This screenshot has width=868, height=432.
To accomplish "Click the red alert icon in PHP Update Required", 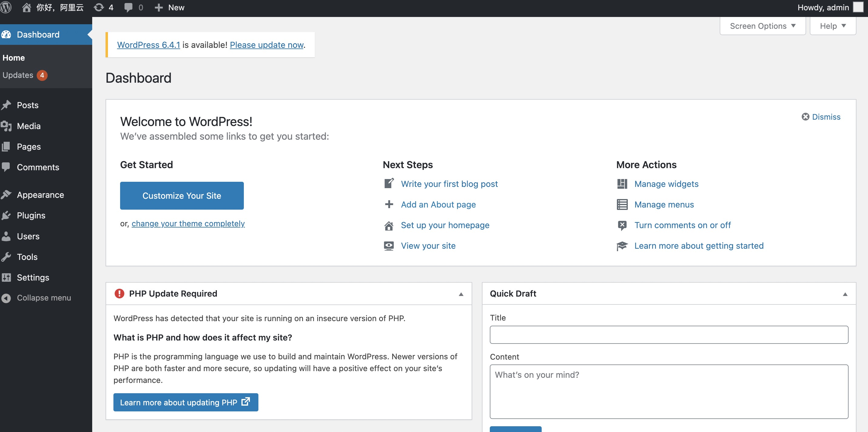I will point(119,293).
